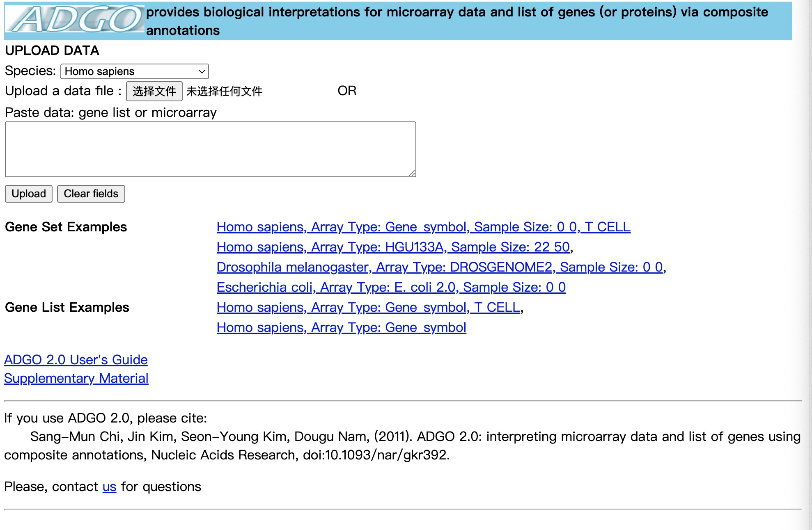Open the ADGO 2.0 User's Guide
The image size is (812, 530).
(x=76, y=360)
